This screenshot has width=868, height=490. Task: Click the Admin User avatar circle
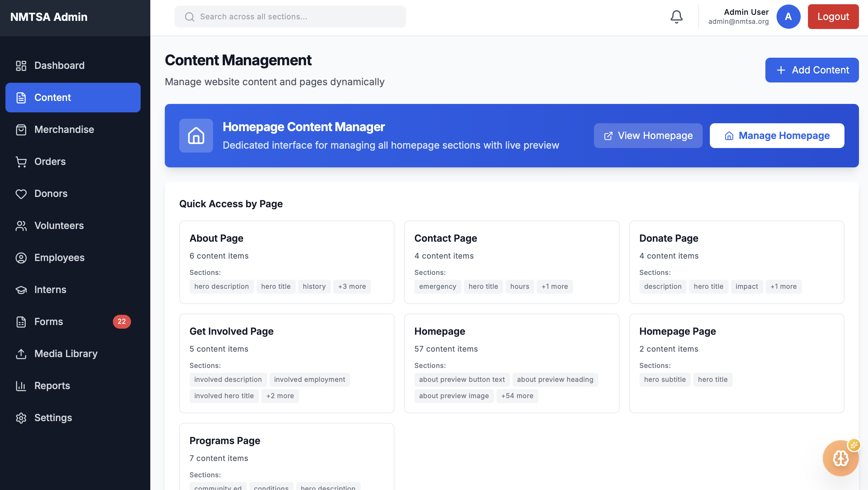click(x=788, y=17)
